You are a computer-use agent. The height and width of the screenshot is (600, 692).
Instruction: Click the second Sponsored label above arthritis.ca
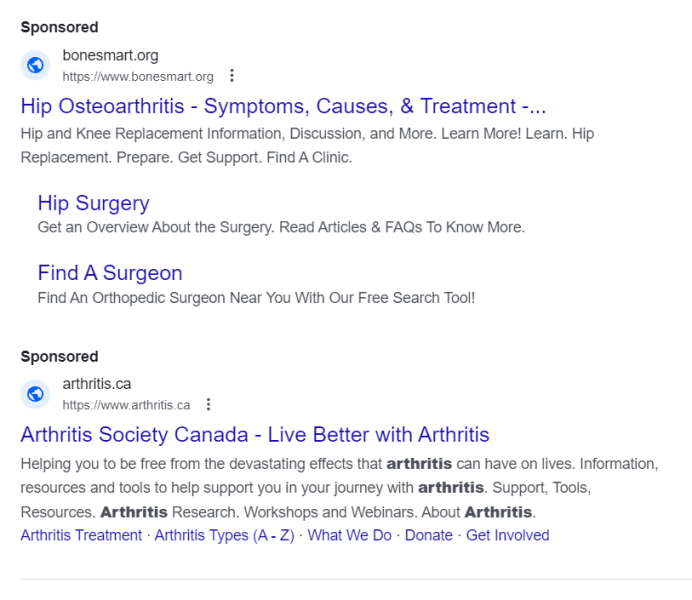tap(59, 356)
